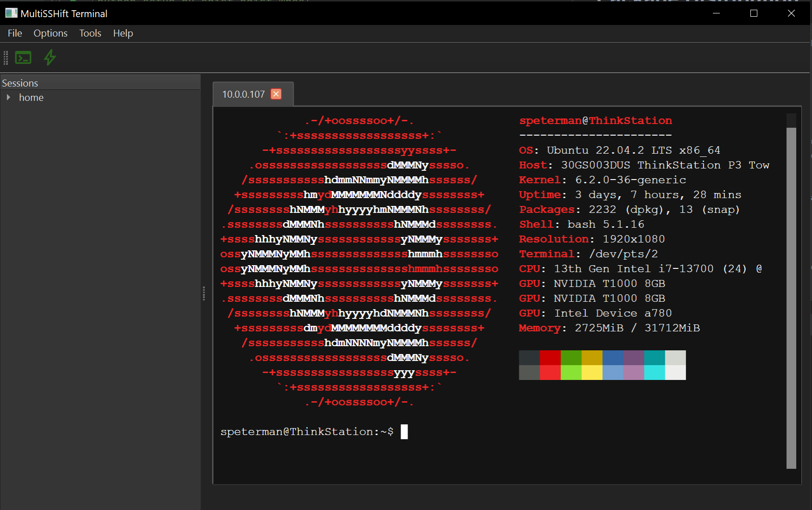The height and width of the screenshot is (510, 812).
Task: Click the Shell bash 5.1.16 line
Action: (582, 224)
